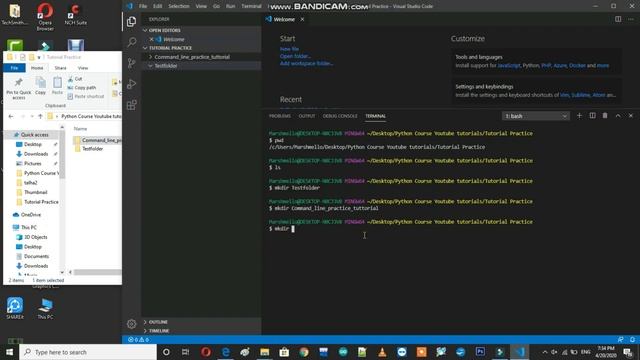Open the Terminal menu
This screenshot has width=640, height=360.
(251, 6)
